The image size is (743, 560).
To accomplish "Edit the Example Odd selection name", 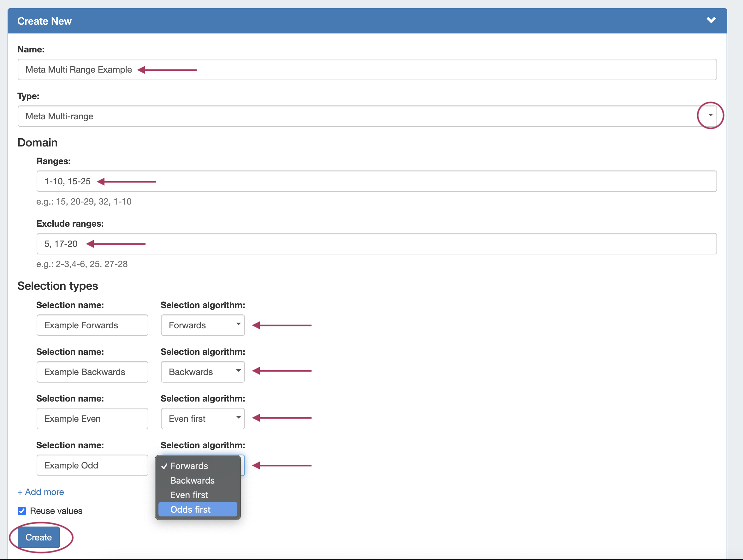I will coord(92,465).
